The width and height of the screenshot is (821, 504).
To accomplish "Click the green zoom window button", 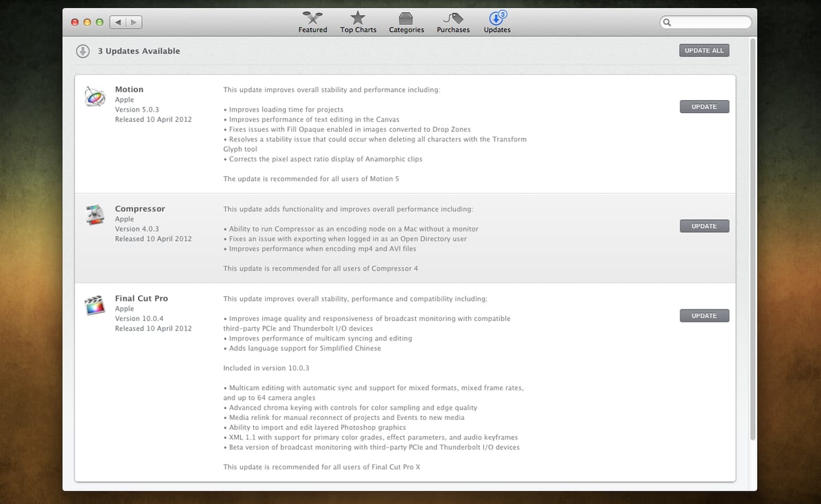I will (x=100, y=22).
